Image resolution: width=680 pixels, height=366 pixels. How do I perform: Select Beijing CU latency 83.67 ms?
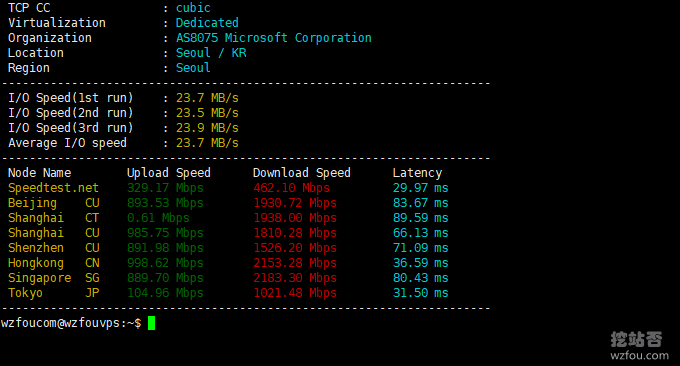(421, 203)
